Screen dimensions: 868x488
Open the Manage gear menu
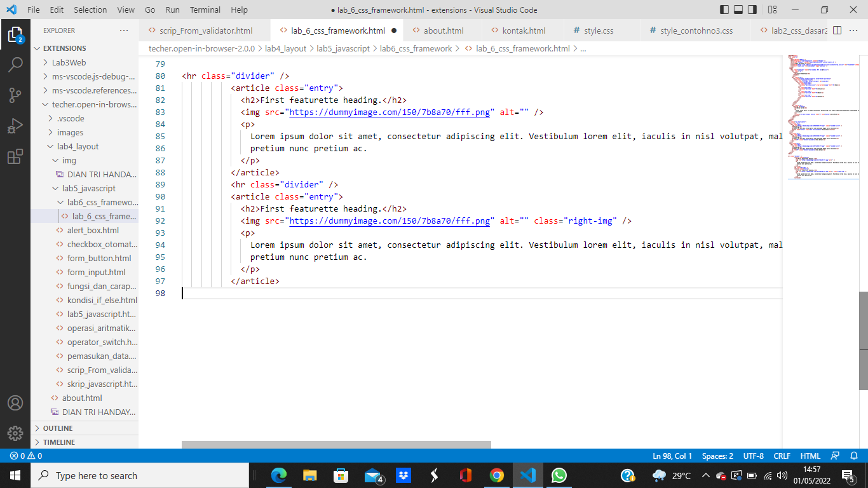click(16, 433)
